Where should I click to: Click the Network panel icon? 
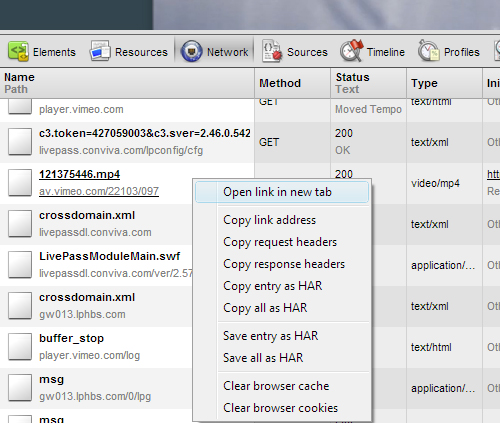[191, 51]
